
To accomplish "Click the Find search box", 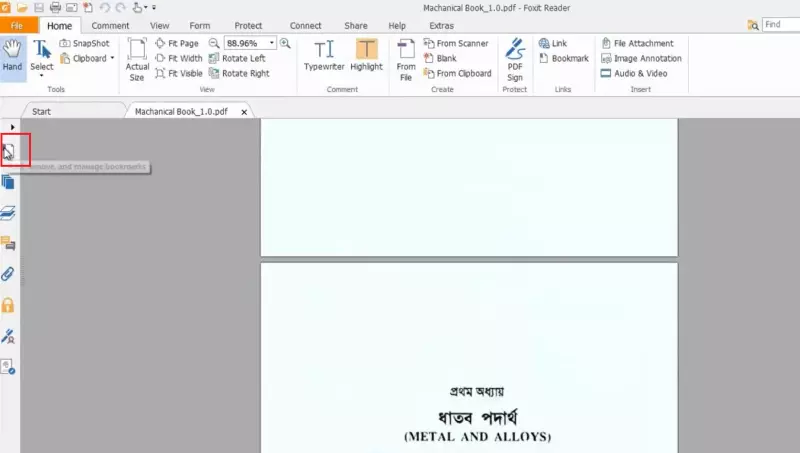I will click(x=781, y=24).
